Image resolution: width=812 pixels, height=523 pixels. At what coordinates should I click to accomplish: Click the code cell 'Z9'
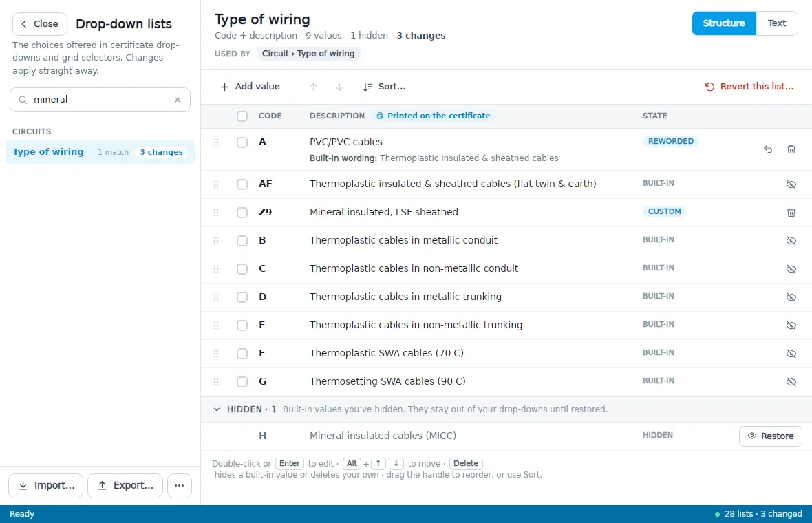tap(265, 213)
